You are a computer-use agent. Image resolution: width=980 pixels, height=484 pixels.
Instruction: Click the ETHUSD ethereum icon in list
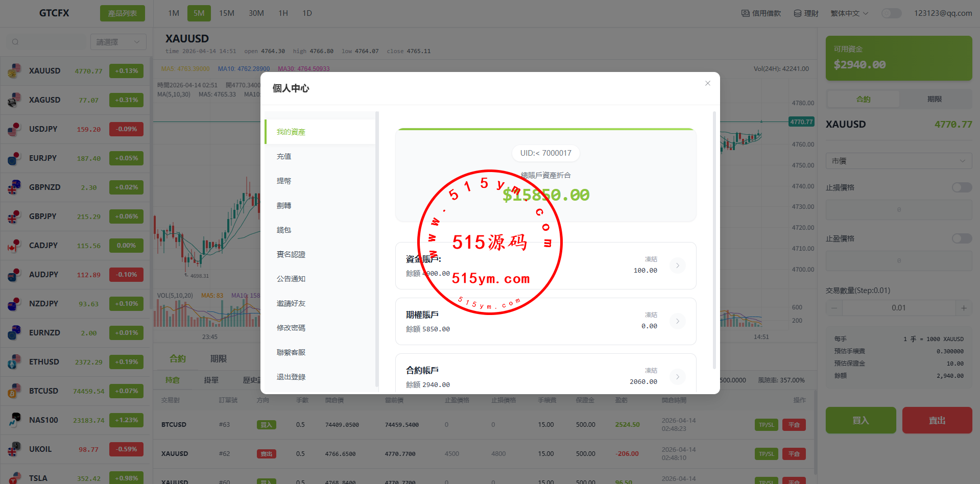(14, 362)
